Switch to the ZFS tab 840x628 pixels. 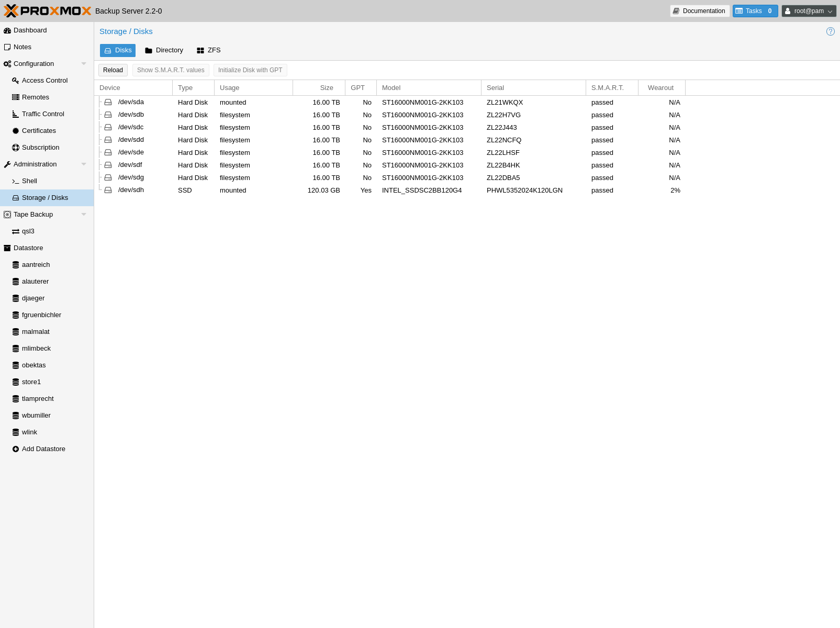point(208,50)
